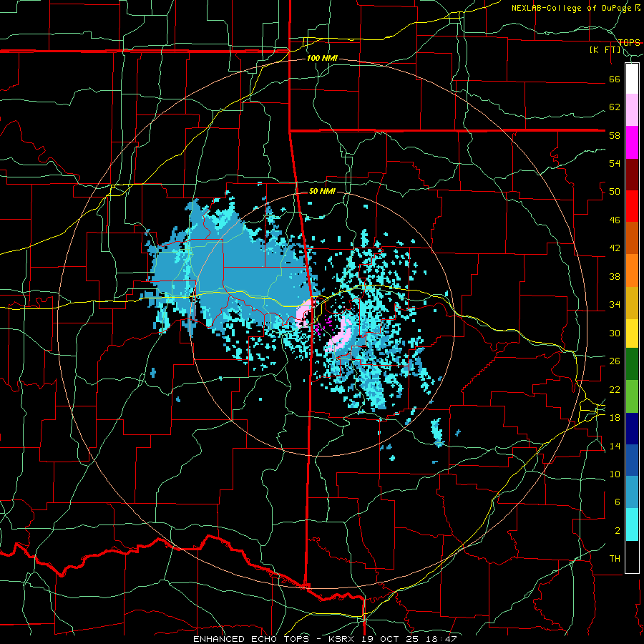The height and width of the screenshot is (644, 644).
Task: Select the medium blue legend swatch
Action: [x=632, y=460]
